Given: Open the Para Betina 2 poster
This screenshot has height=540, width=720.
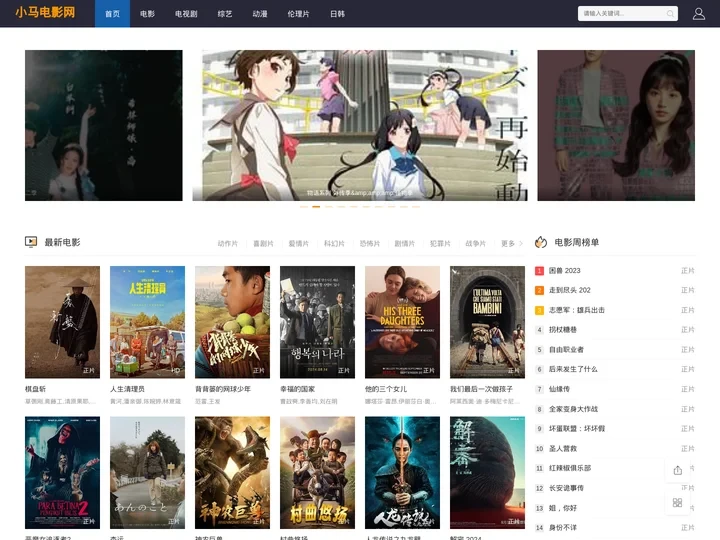Looking at the screenshot, I should [62, 472].
